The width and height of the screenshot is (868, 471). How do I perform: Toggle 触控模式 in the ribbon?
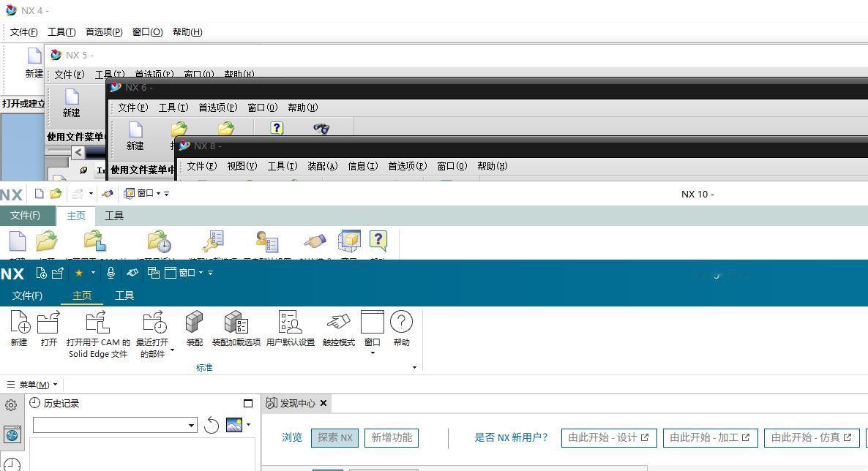click(x=339, y=329)
